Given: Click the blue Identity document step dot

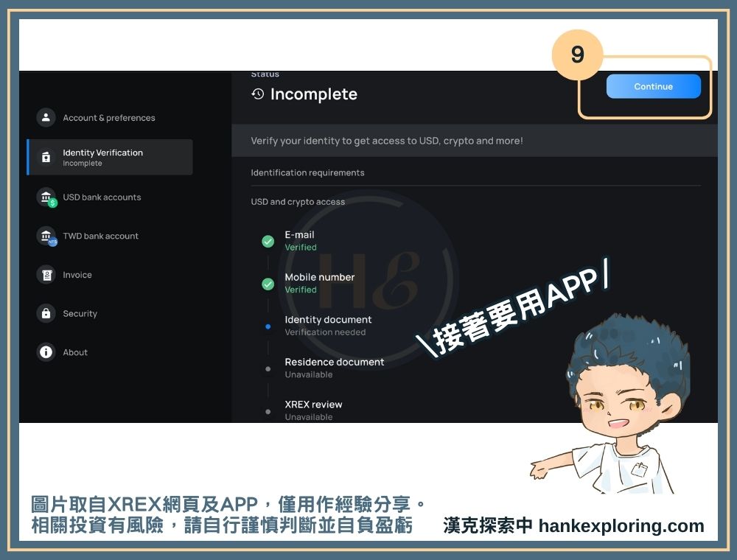Looking at the screenshot, I should click(x=268, y=326).
